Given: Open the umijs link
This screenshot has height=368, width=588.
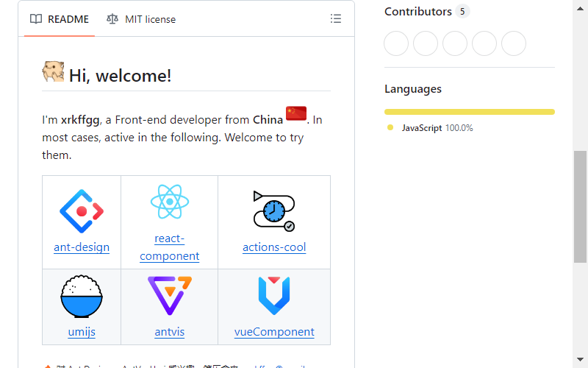Looking at the screenshot, I should tap(82, 332).
